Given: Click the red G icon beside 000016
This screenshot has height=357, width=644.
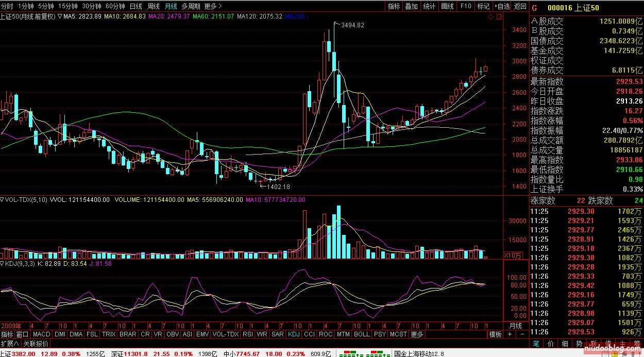Looking at the screenshot, I should [x=534, y=8].
